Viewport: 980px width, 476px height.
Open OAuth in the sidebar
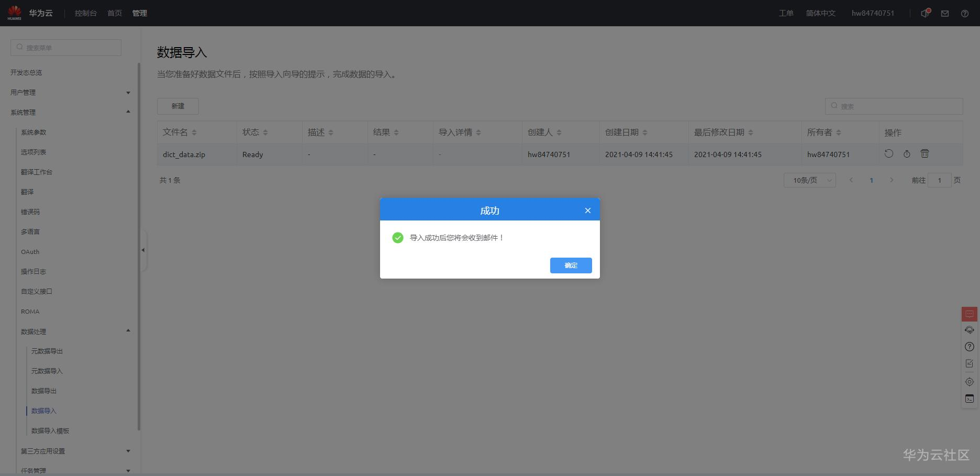pos(30,252)
